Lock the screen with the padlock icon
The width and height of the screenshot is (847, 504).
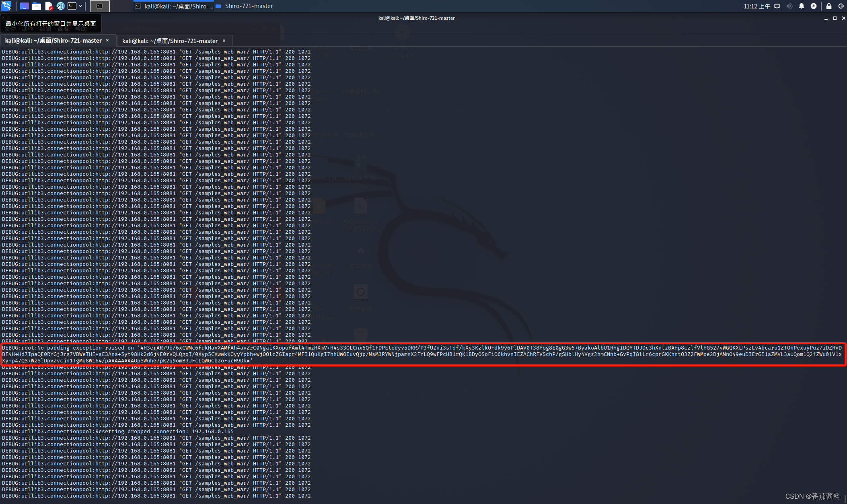pos(829,6)
